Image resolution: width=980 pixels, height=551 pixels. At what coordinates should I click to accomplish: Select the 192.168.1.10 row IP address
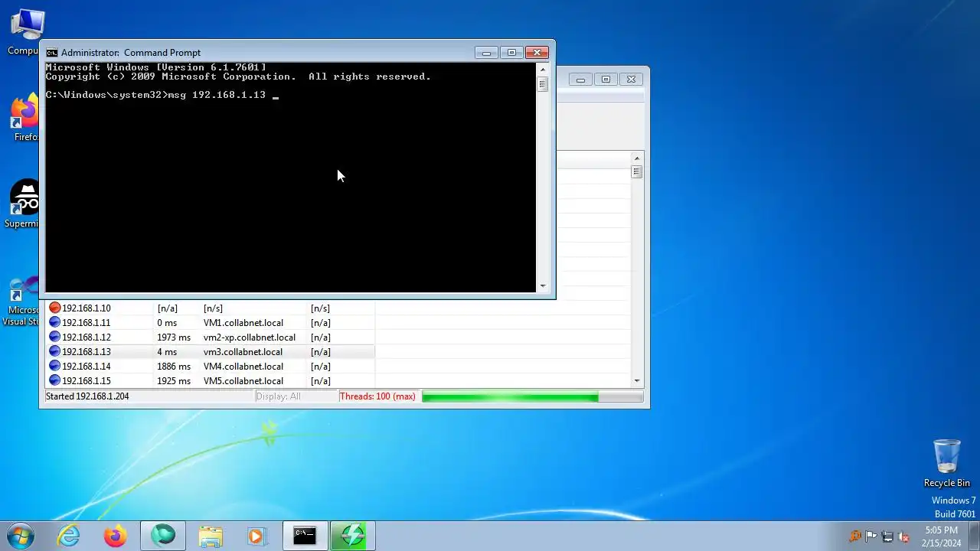click(x=87, y=308)
